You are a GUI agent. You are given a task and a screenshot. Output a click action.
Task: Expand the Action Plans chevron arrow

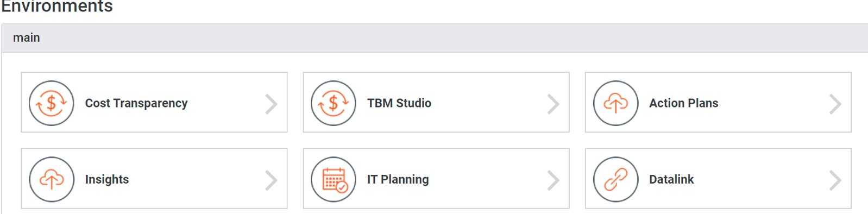click(835, 104)
